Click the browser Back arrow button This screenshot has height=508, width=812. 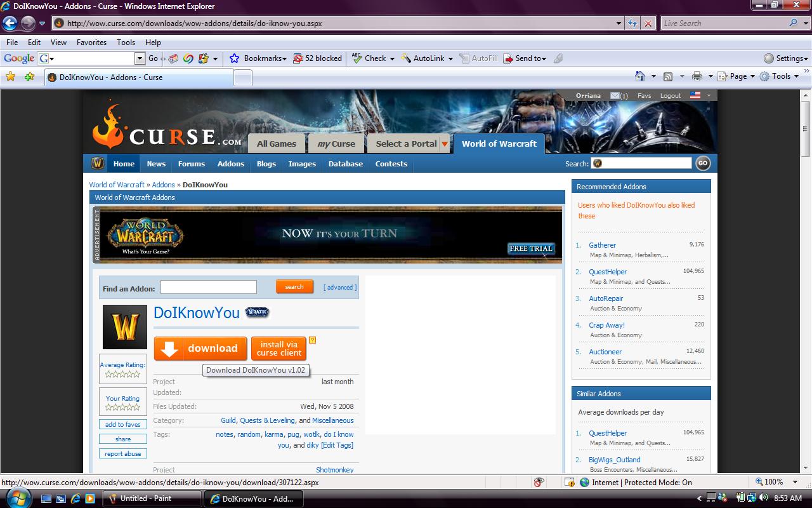coord(10,23)
